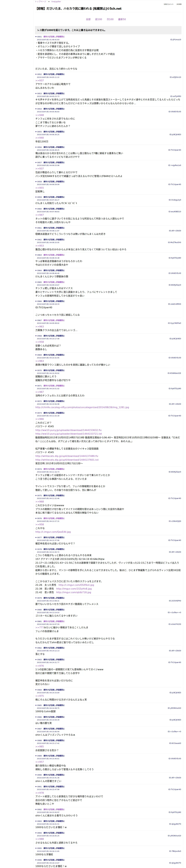
Task: Follow anchor >>963 in post 0967
Action: pyautogui.click(x=40, y=327)
